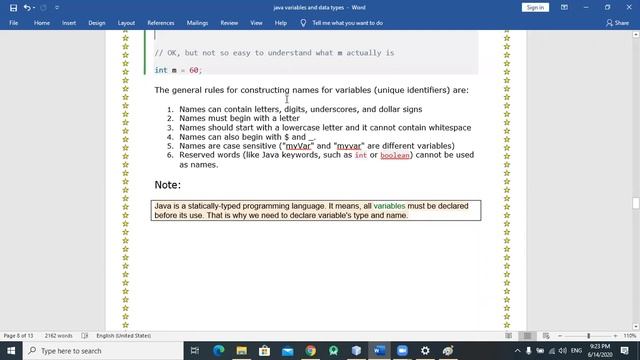Click the scroll up arrow of document

(x=636, y=35)
